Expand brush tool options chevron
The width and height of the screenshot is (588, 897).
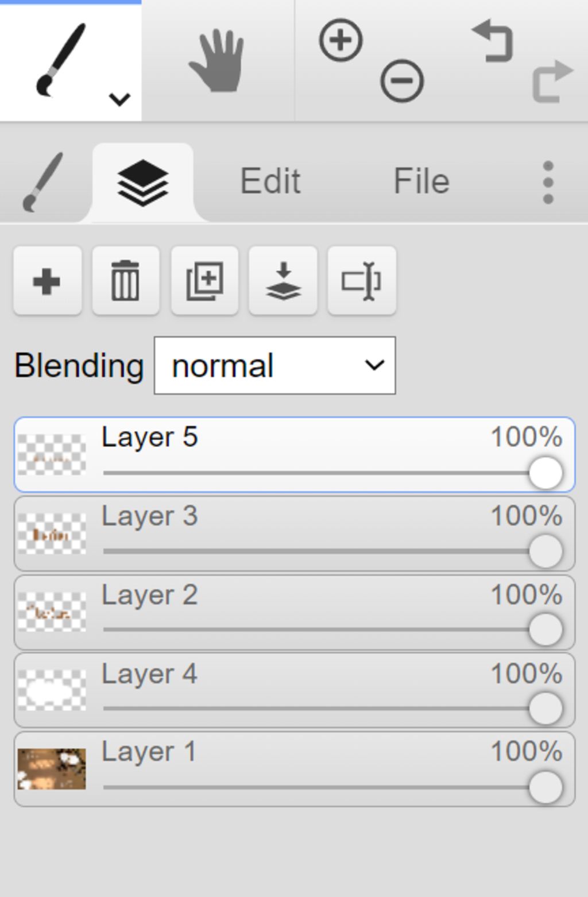(119, 99)
